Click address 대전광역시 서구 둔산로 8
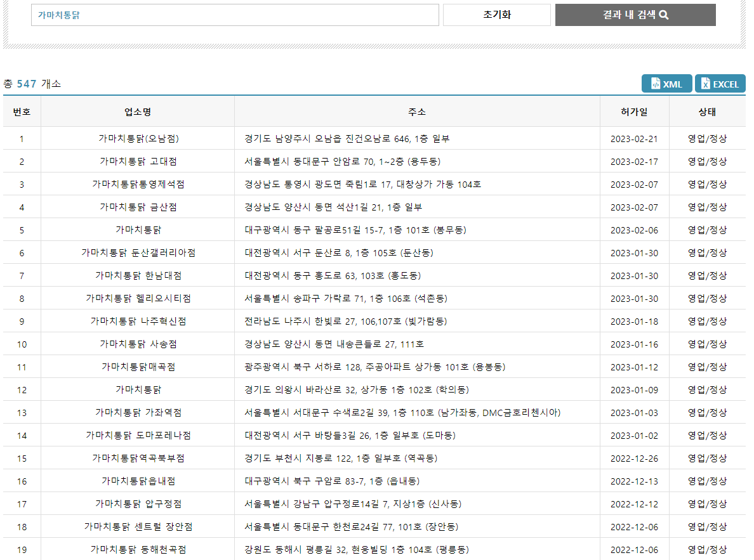This screenshot has width=754, height=560. [339, 253]
